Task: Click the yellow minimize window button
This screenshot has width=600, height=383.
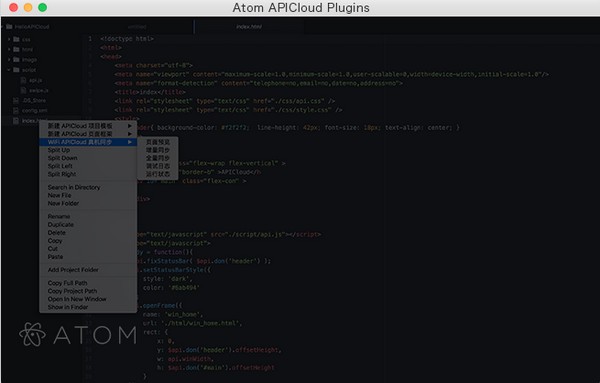Action: [28, 7]
